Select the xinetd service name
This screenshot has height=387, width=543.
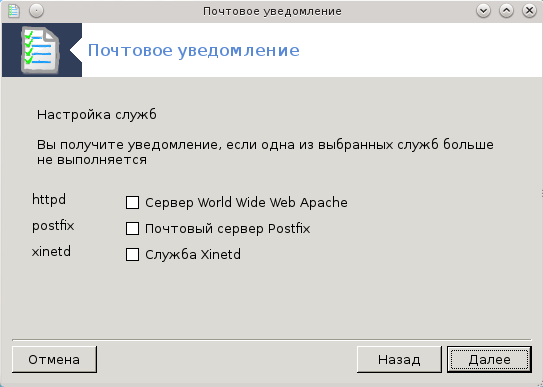coord(51,251)
